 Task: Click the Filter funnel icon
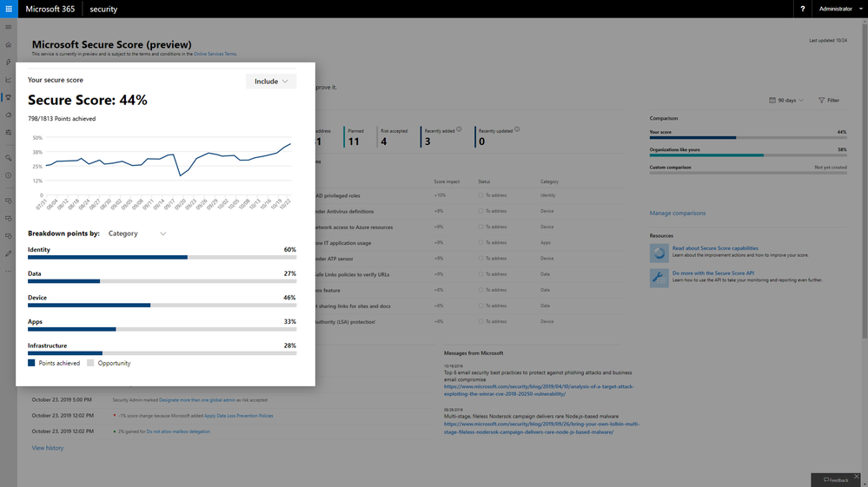821,100
